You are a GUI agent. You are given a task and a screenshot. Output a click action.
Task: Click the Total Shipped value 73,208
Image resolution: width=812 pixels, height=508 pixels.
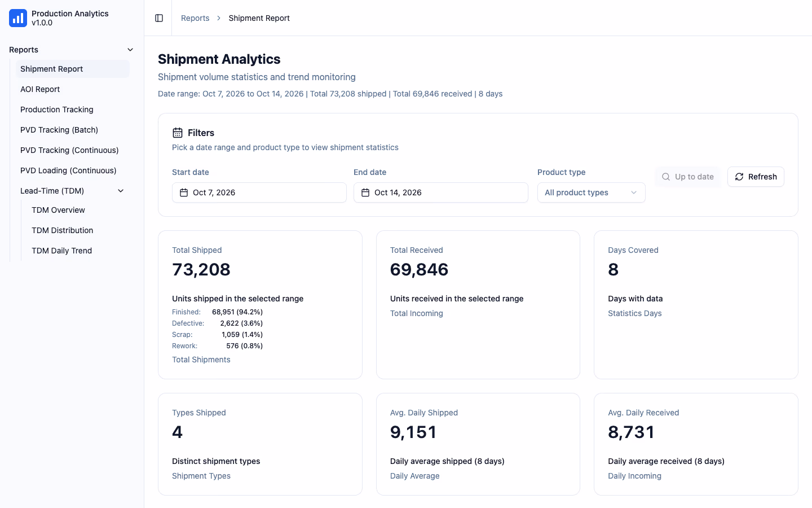[x=201, y=270]
